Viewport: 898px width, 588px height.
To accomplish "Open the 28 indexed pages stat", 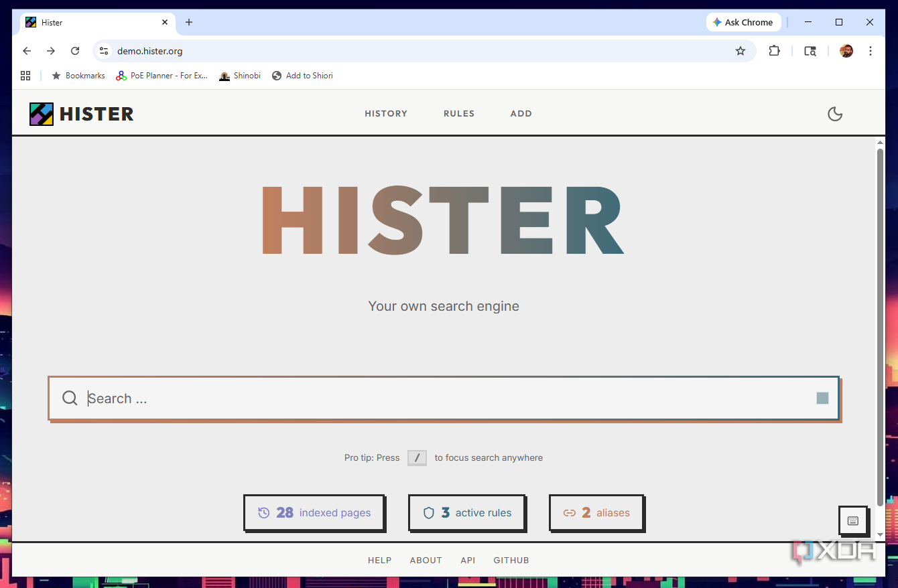I will [x=314, y=513].
